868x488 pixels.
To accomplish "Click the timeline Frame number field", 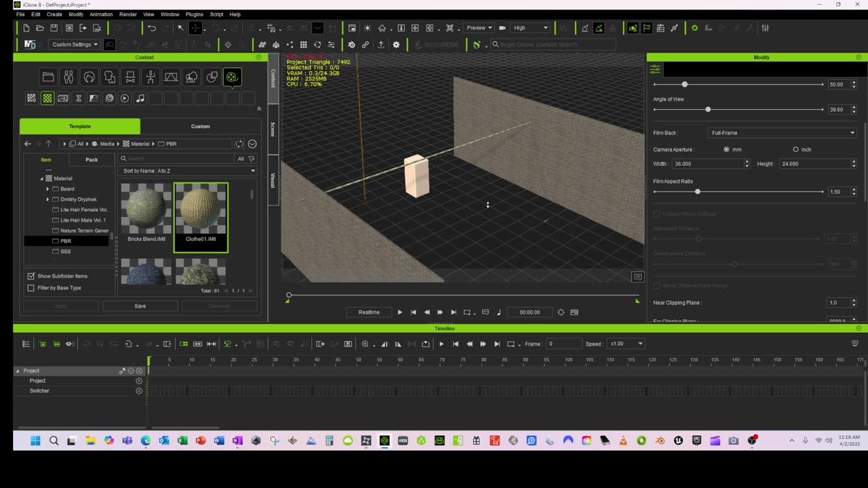I will coord(564,344).
